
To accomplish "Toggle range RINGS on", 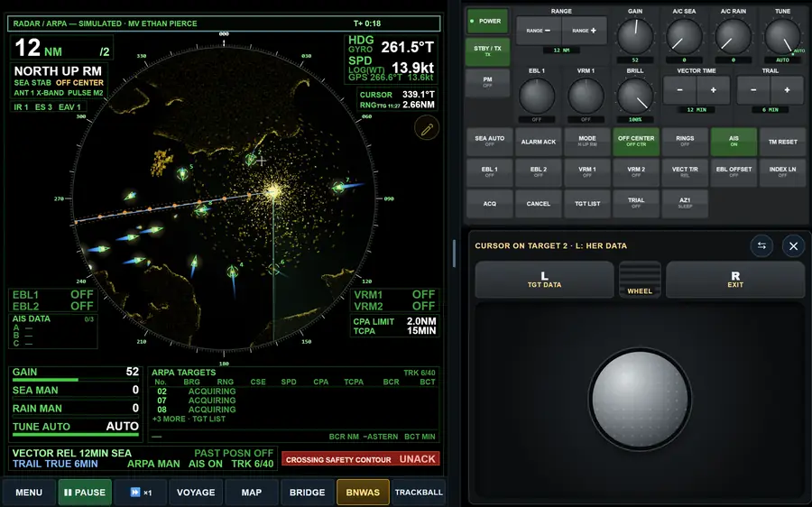I will point(685,142).
